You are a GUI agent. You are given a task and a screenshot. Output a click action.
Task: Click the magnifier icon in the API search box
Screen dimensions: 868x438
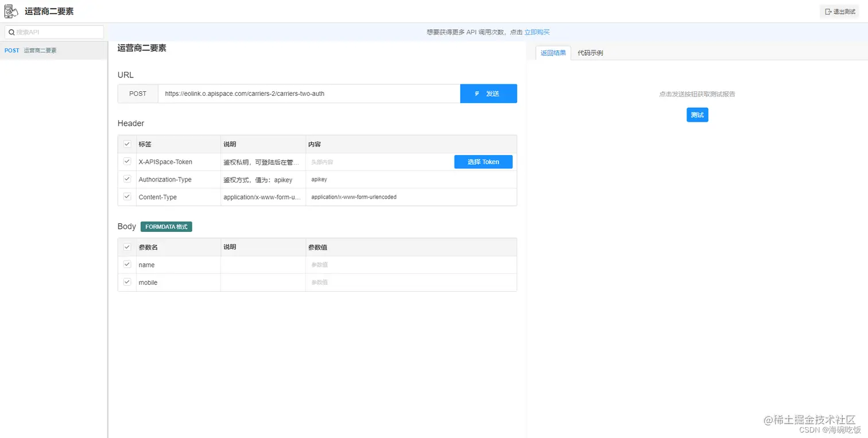11,32
